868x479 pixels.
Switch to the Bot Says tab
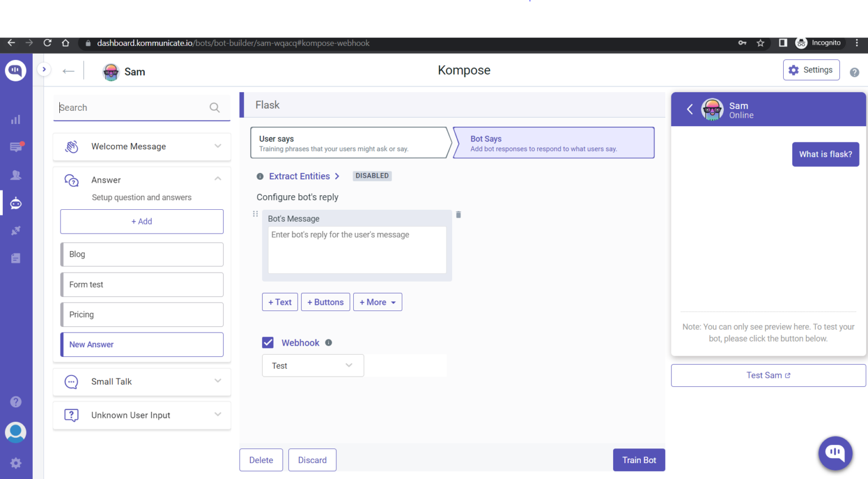coord(554,143)
